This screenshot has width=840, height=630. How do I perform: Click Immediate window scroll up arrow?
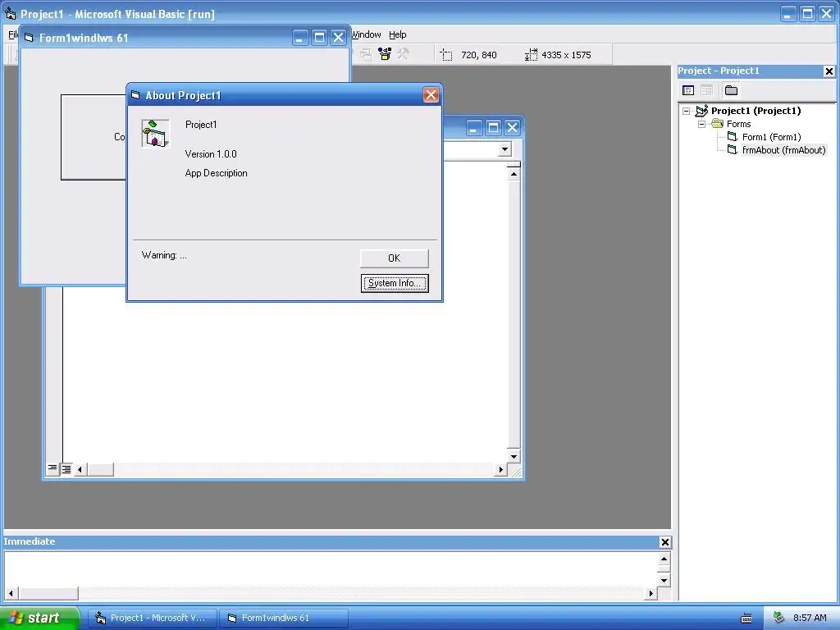664,559
